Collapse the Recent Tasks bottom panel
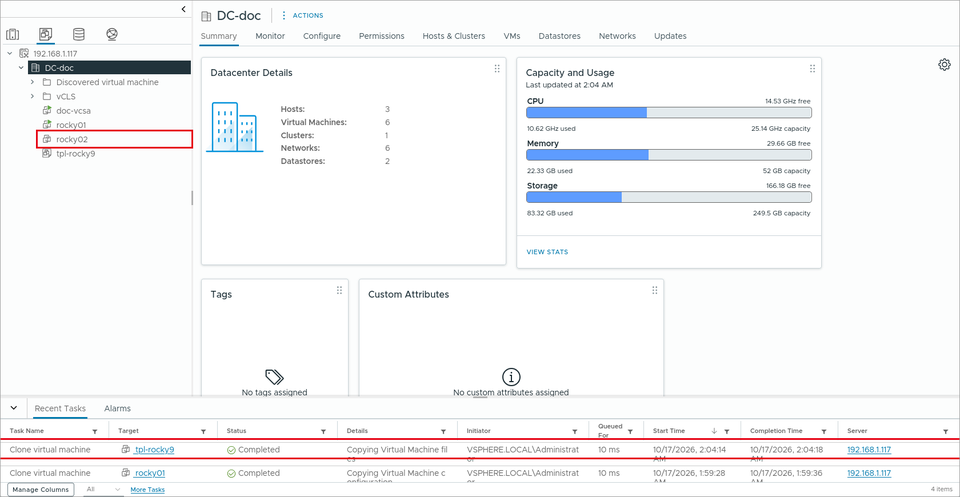960x497 pixels. pyautogui.click(x=14, y=408)
